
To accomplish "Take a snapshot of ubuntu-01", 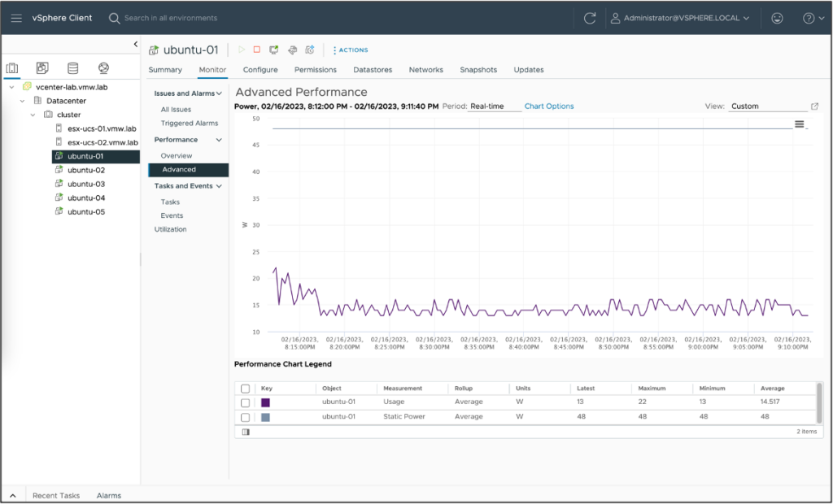I will click(310, 50).
